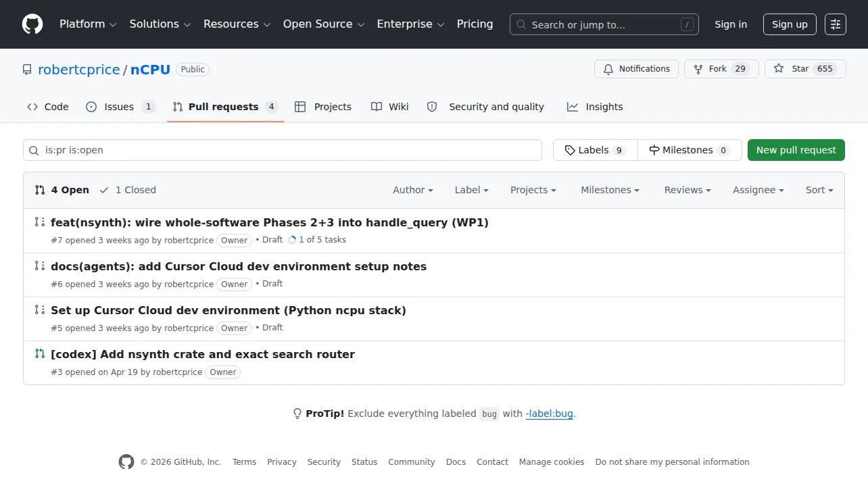Click the draft PR icon for docs(agents)

coord(40,266)
